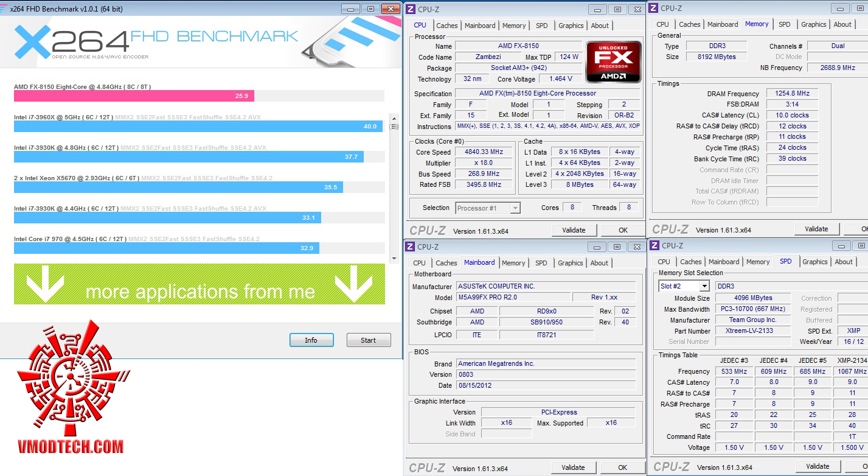Image resolution: width=868 pixels, height=476 pixels.
Task: Open the Processor #1 selection dropdown
Action: 488,208
